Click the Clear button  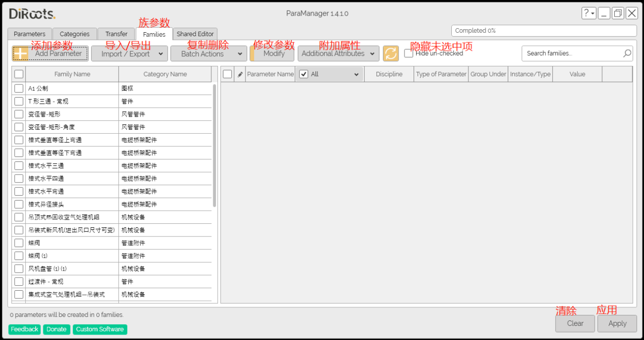(x=575, y=323)
